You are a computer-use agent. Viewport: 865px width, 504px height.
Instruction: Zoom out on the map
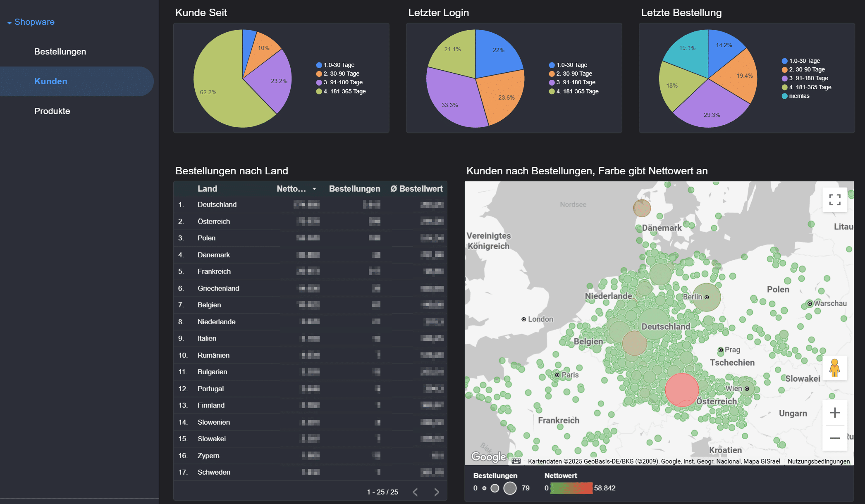point(834,437)
